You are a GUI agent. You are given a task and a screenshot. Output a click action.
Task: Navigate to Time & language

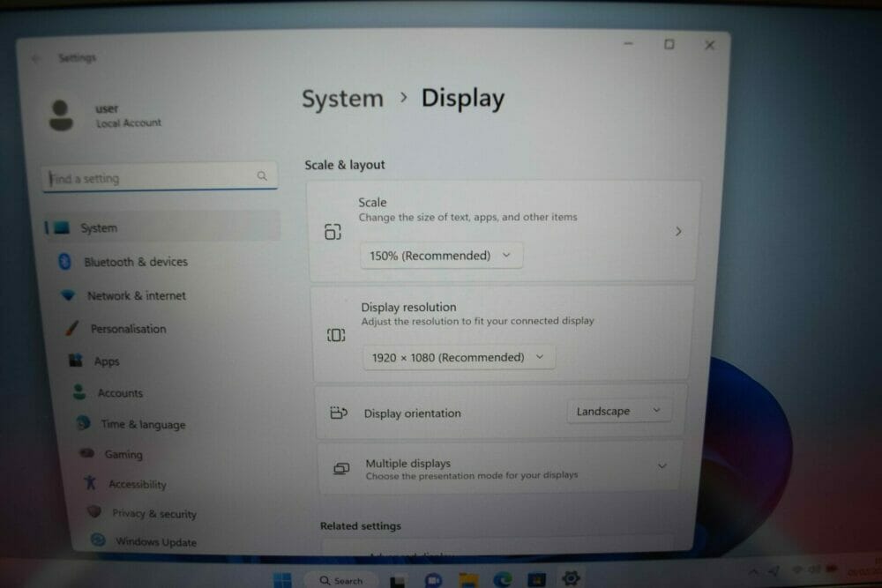coord(143,424)
